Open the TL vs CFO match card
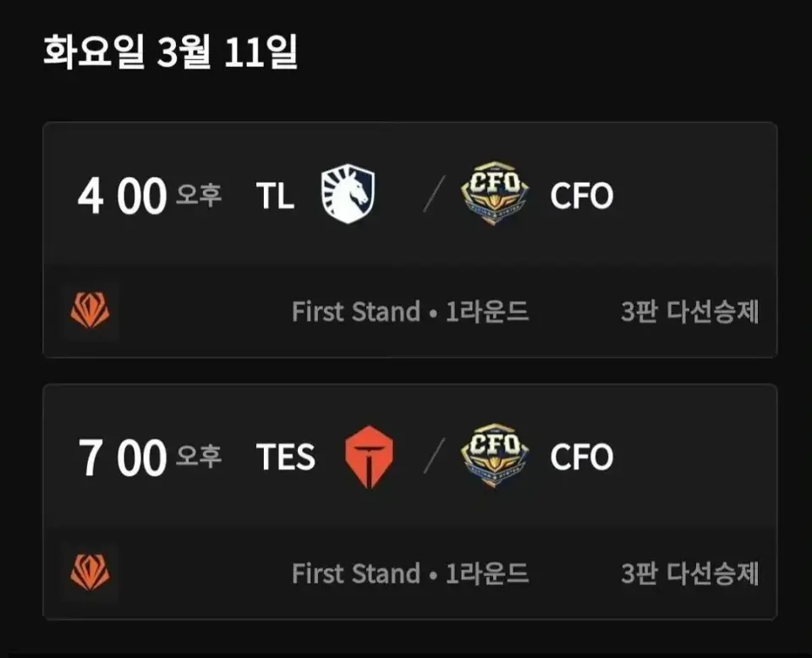The image size is (812, 658). coord(409,239)
